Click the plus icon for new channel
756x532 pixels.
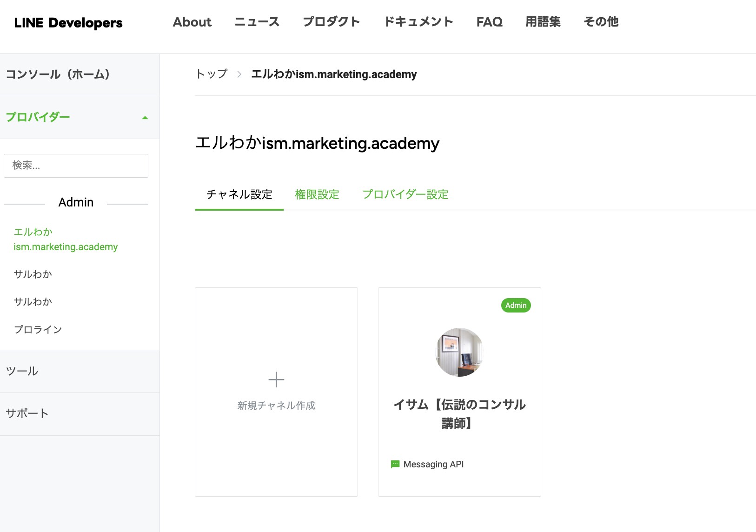[276, 379]
